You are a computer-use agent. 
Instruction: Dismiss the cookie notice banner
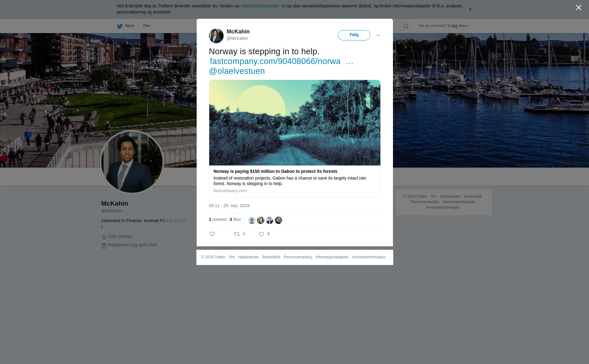(x=470, y=9)
